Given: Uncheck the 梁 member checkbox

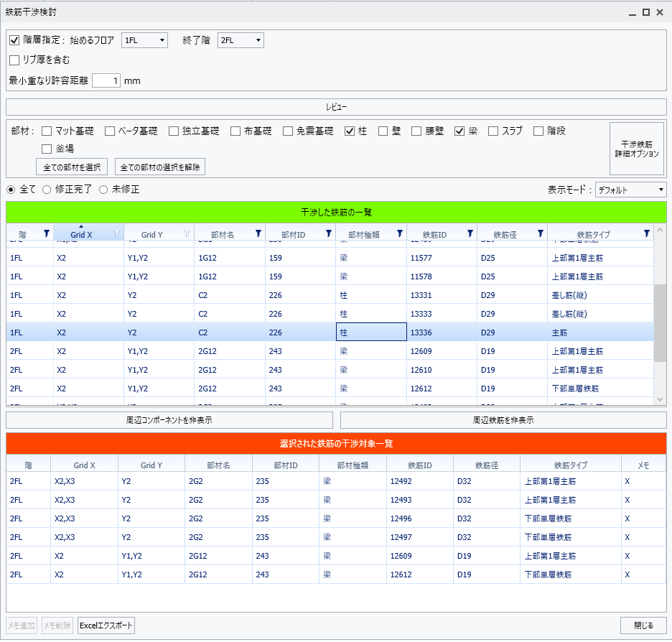Looking at the screenshot, I should 459,131.
